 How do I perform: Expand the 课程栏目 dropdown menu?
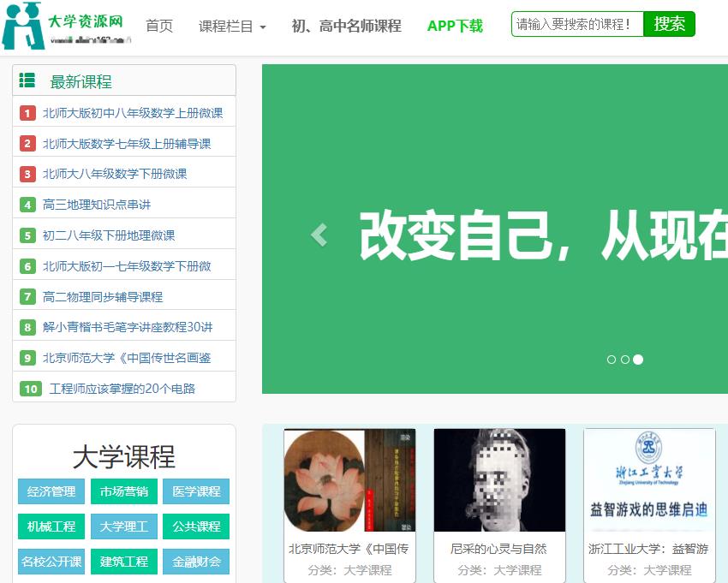232,27
